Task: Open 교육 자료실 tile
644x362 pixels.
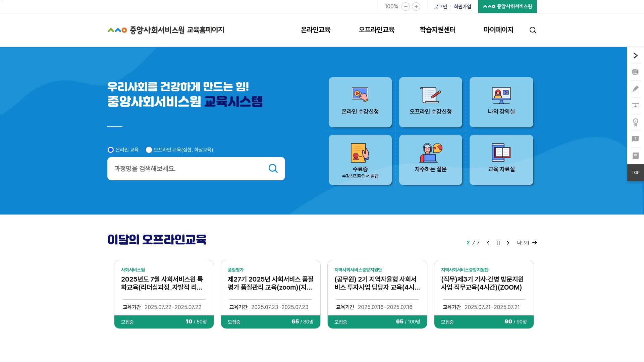Action: (x=501, y=160)
